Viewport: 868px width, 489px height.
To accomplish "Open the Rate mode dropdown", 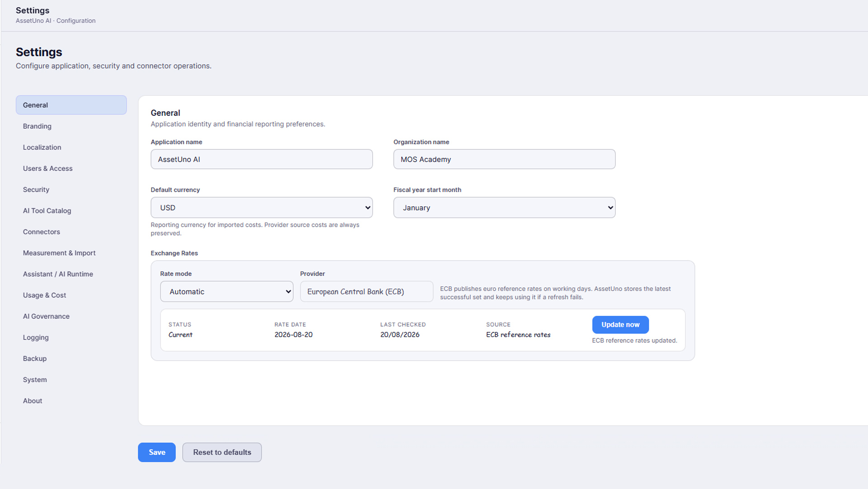I will point(226,292).
